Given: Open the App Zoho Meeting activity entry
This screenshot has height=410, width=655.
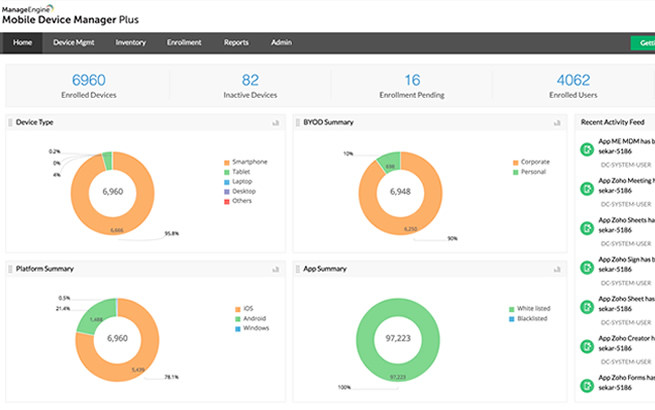Looking at the screenshot, I should tap(626, 186).
